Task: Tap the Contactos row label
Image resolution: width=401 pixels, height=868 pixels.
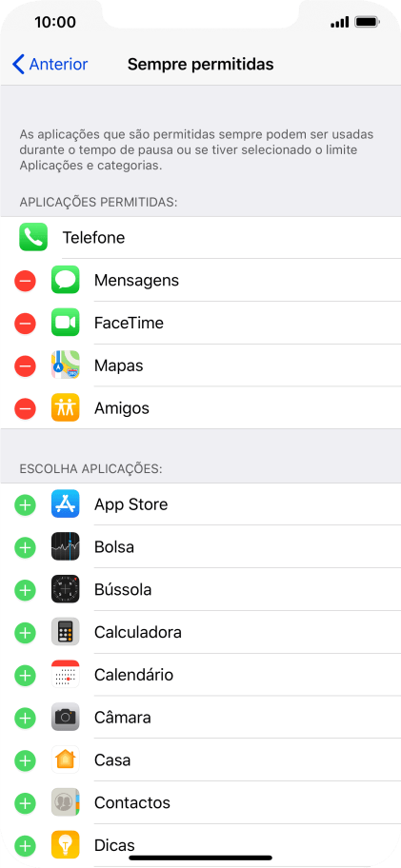Action: 132,802
